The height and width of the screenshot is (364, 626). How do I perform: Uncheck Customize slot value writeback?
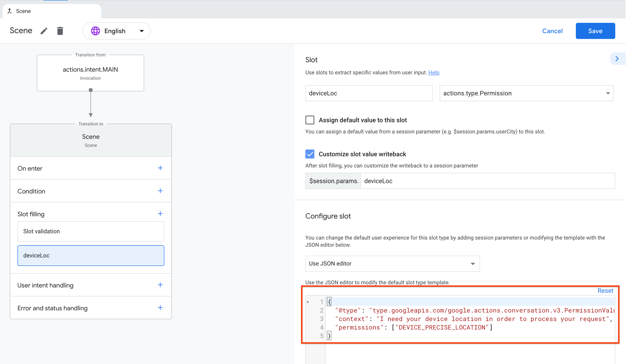[310, 154]
